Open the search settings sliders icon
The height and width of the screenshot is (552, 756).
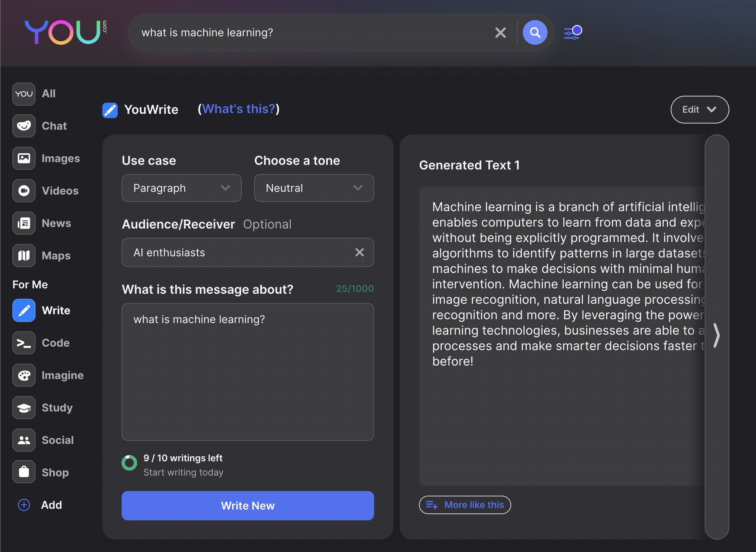(573, 32)
